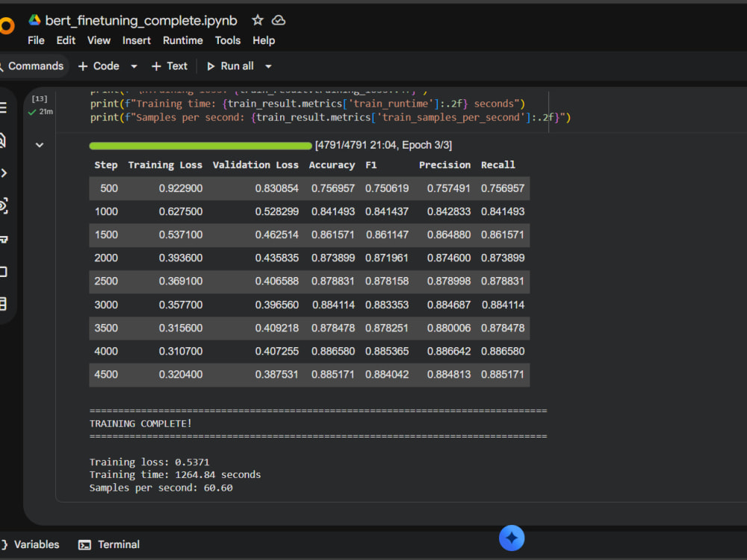Select recall value 0.878478
747x560 pixels.
[x=503, y=328]
